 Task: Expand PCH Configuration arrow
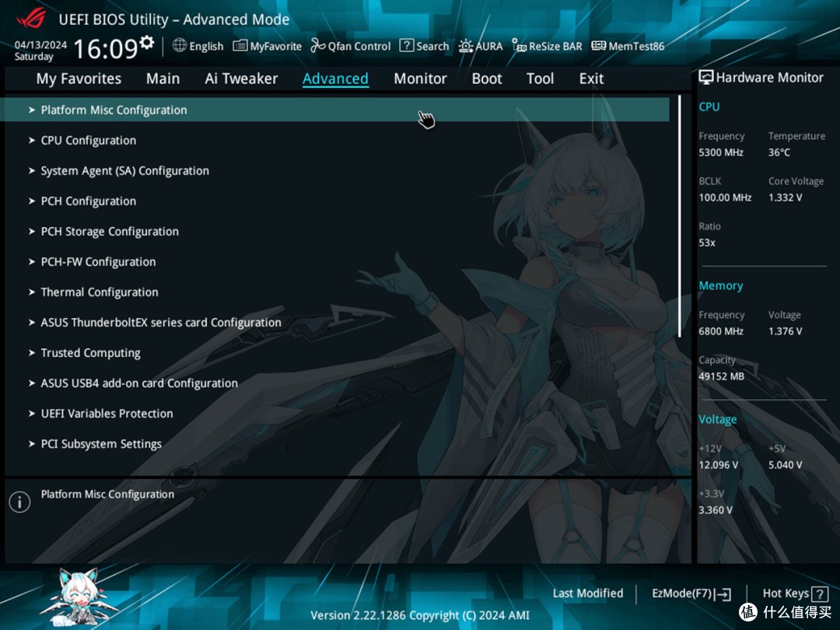click(x=32, y=201)
